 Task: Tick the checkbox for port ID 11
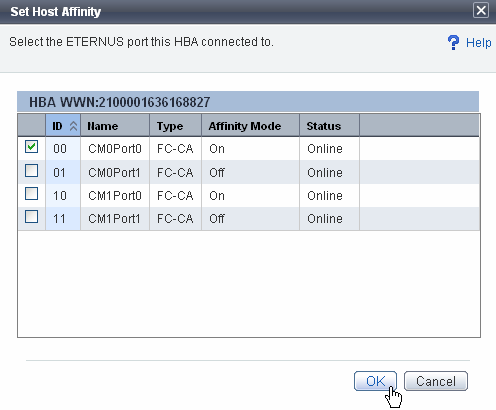31,217
